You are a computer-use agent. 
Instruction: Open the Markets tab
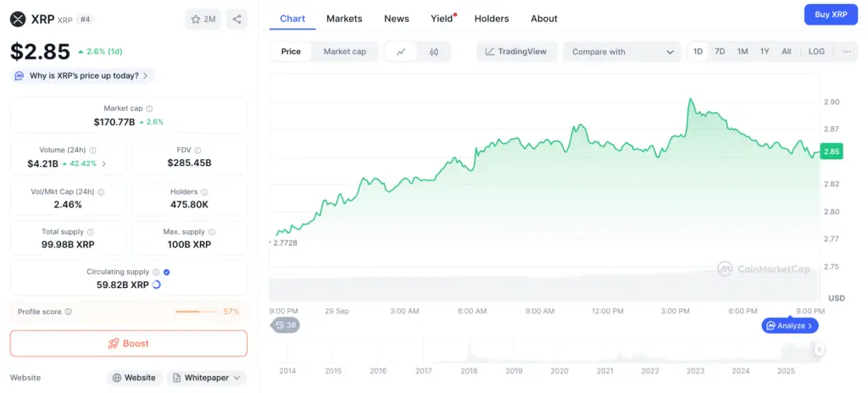click(344, 19)
